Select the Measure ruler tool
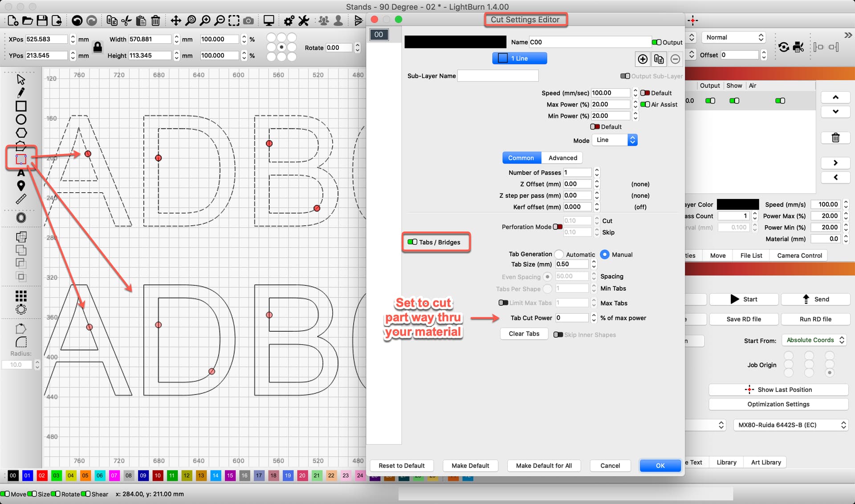The width and height of the screenshot is (855, 504). point(21,199)
